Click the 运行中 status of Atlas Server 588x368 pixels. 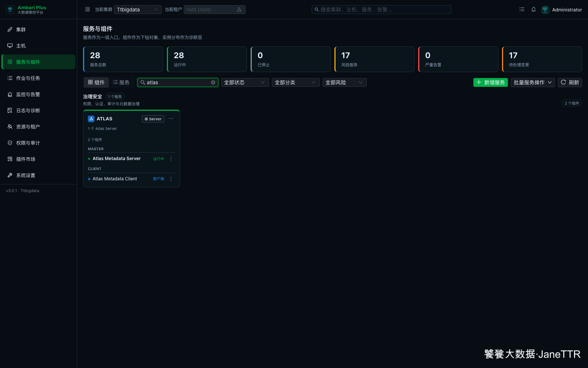pyautogui.click(x=159, y=159)
